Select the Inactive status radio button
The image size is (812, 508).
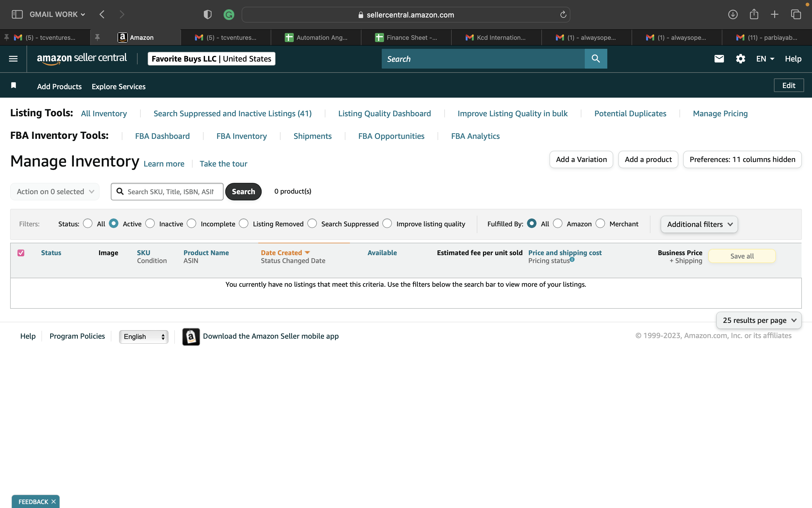click(x=150, y=224)
